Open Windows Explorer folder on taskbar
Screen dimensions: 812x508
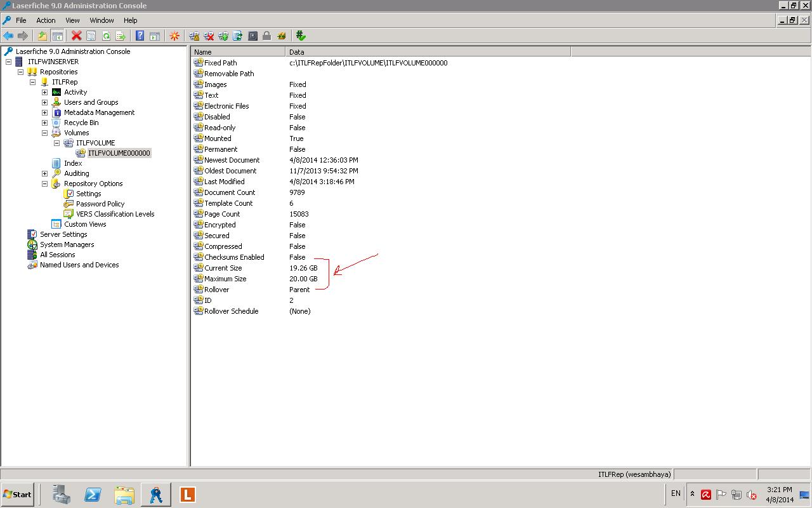point(124,494)
